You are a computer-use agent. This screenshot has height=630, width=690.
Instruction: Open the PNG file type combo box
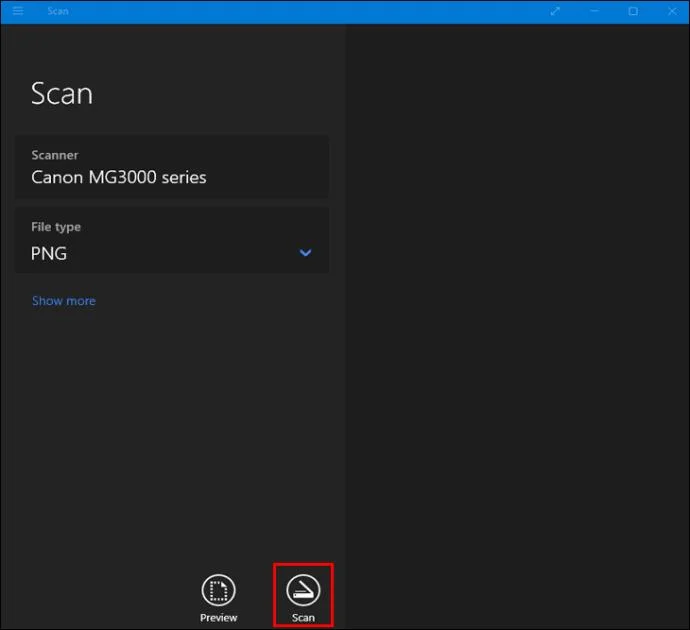172,241
